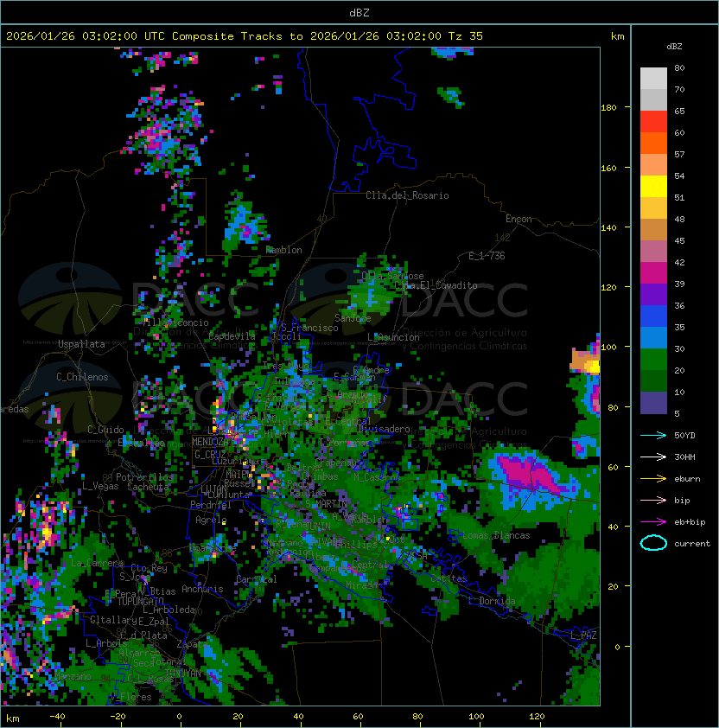719x728 pixels.
Task: Click the 'Divisadero' map label
Action: [x=384, y=429]
